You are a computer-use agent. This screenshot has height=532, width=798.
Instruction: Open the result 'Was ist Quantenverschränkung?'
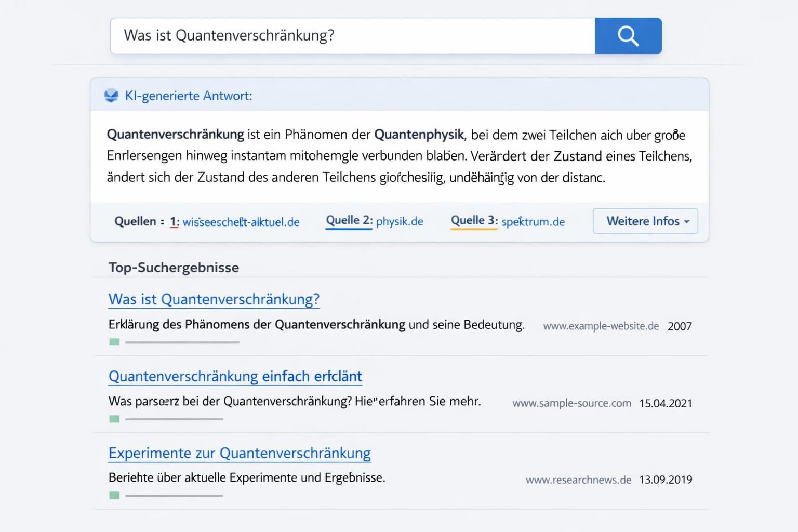[214, 299]
